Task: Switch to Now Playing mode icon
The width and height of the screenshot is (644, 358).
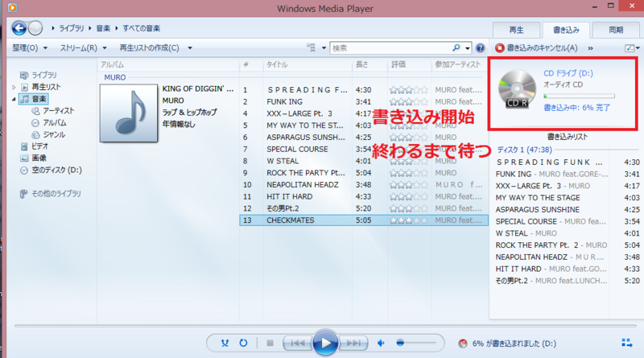Action: tap(627, 343)
